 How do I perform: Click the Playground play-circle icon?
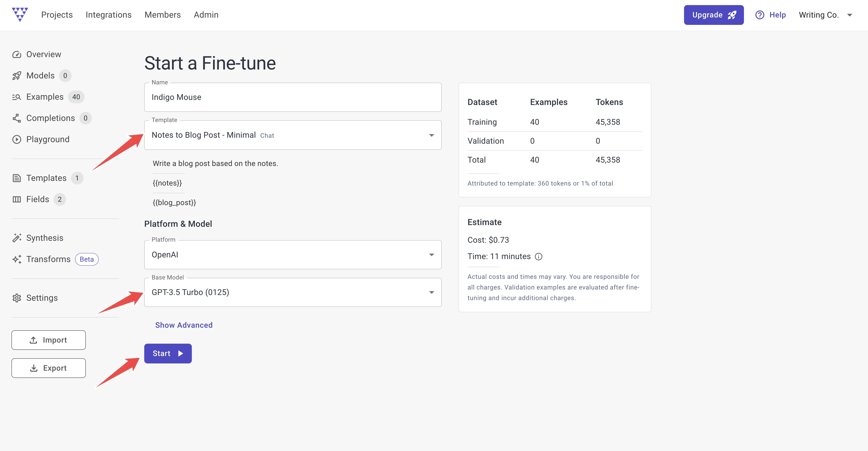(x=17, y=139)
